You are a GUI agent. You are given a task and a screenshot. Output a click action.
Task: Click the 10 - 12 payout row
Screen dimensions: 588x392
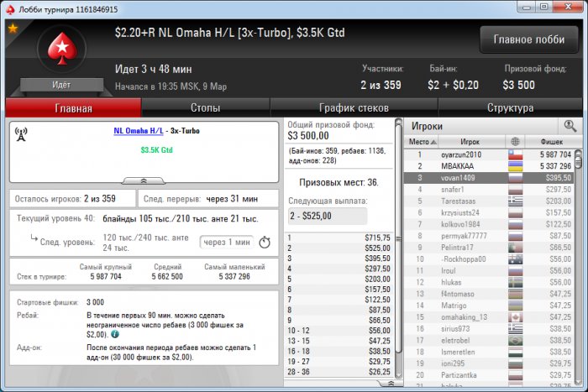pyautogui.click(x=339, y=331)
